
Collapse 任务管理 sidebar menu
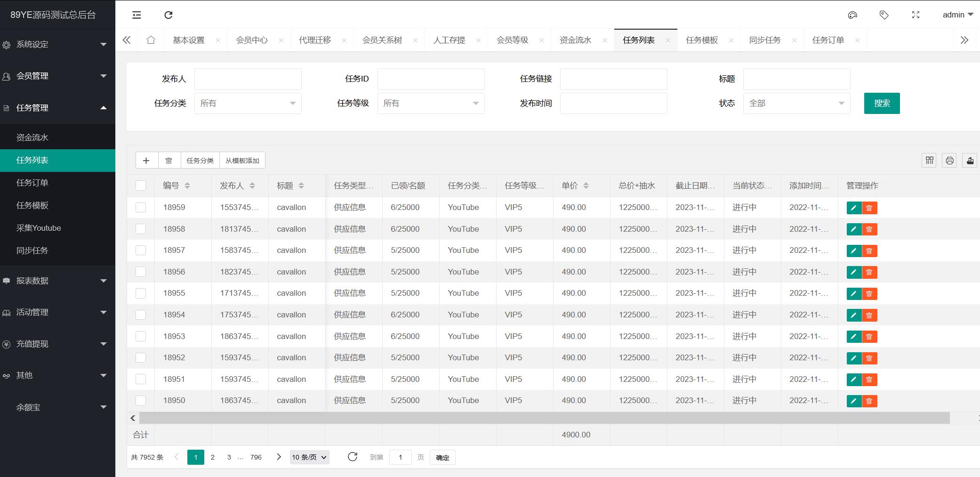(x=57, y=108)
